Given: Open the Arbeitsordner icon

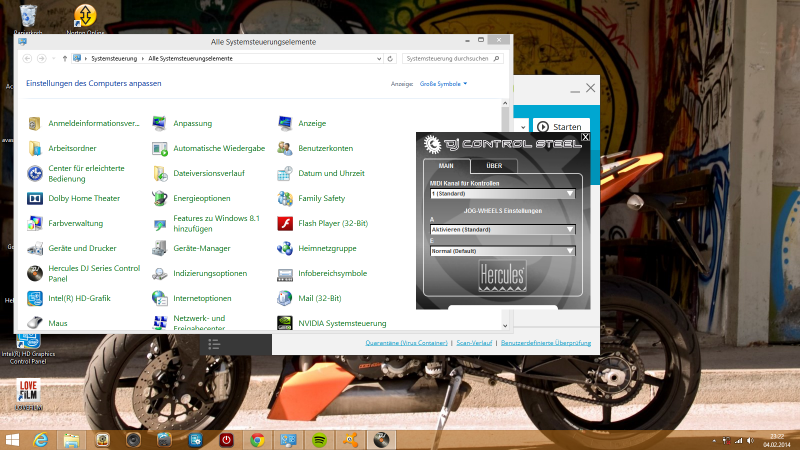Looking at the screenshot, I should (35, 148).
